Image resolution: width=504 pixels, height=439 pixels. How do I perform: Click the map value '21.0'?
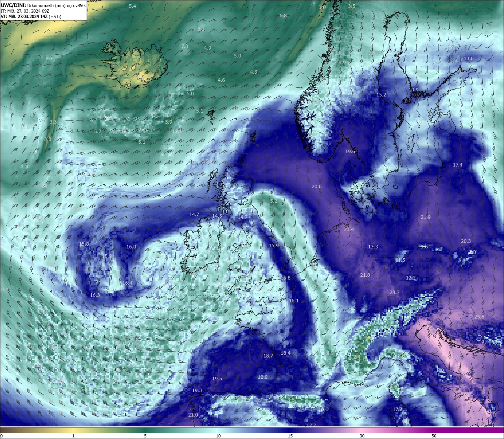[x=193, y=415]
